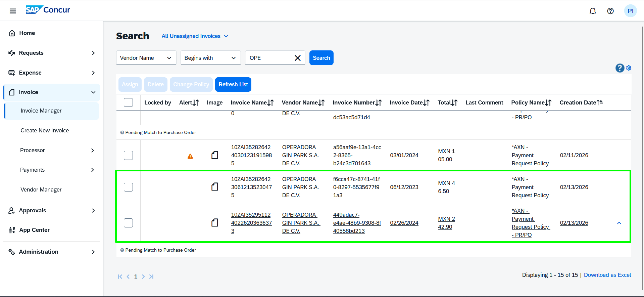This screenshot has height=297, width=644.
Task: Open the hamburger navigation menu
Action: click(13, 11)
